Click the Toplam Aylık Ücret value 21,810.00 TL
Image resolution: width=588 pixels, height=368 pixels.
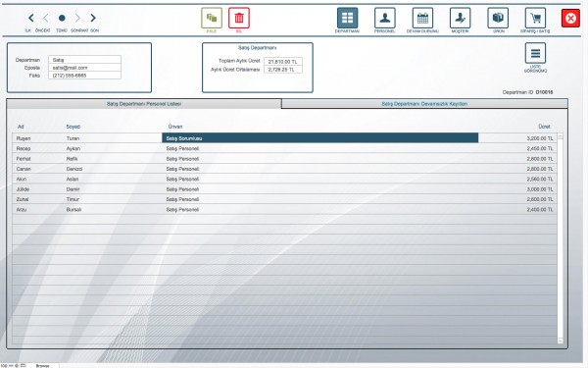[x=283, y=62]
